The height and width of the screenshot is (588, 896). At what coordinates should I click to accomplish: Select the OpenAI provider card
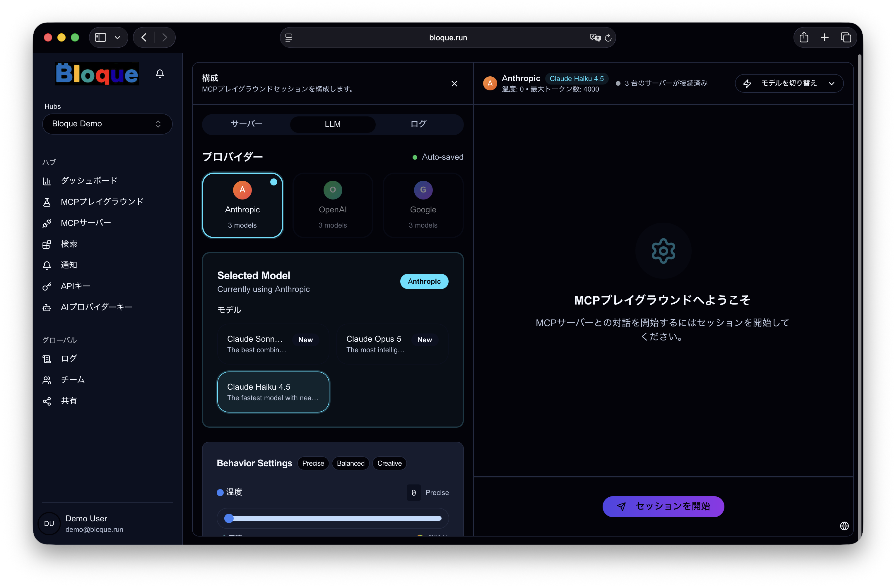click(333, 205)
